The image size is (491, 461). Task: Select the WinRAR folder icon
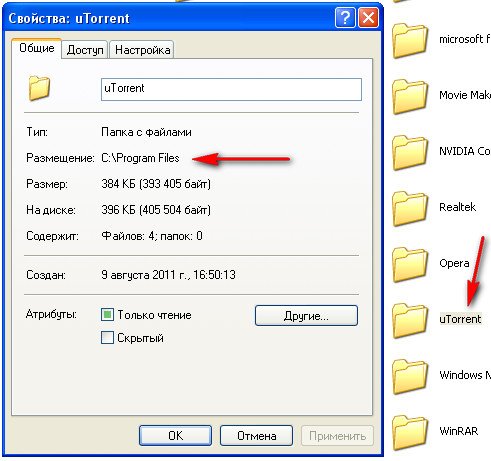point(410,432)
